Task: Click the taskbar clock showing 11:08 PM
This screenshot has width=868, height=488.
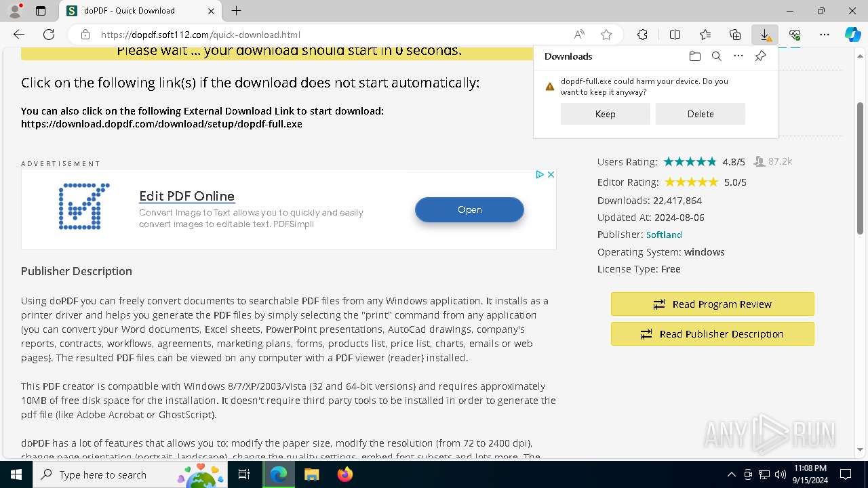Action: 810,474
